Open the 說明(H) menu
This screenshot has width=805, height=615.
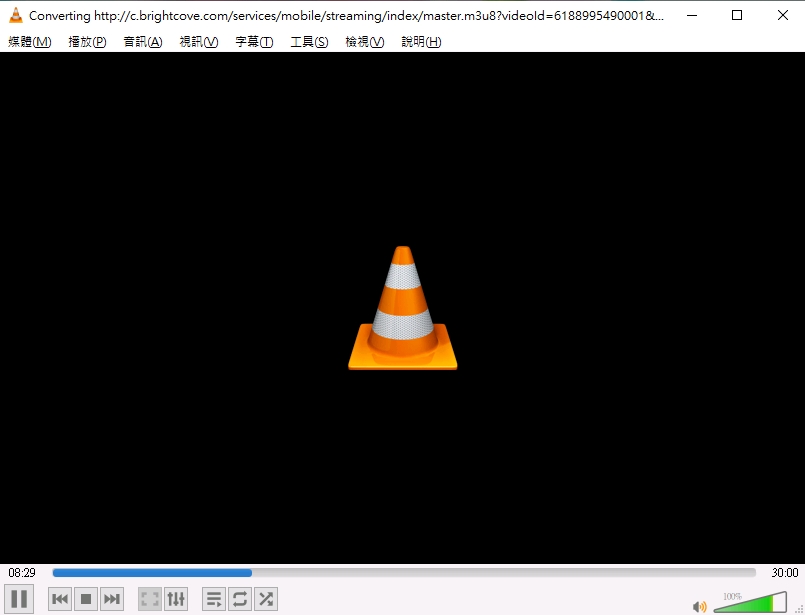click(x=421, y=42)
